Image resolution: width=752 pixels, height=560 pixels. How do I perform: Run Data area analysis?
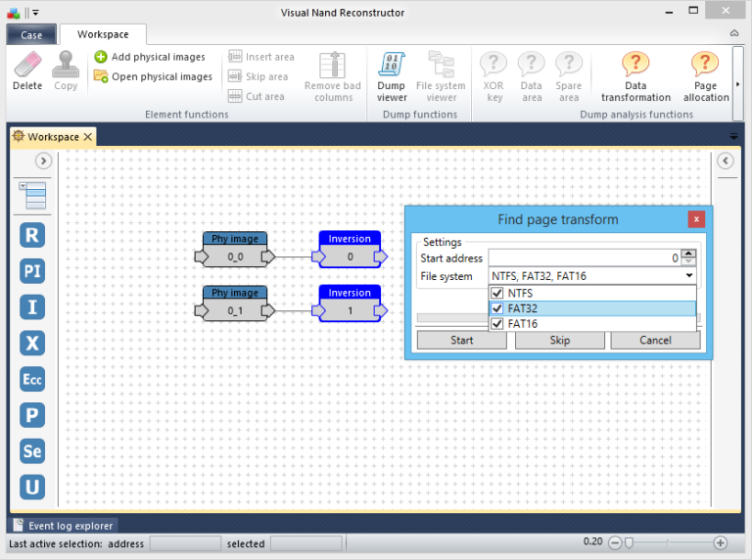[532, 76]
